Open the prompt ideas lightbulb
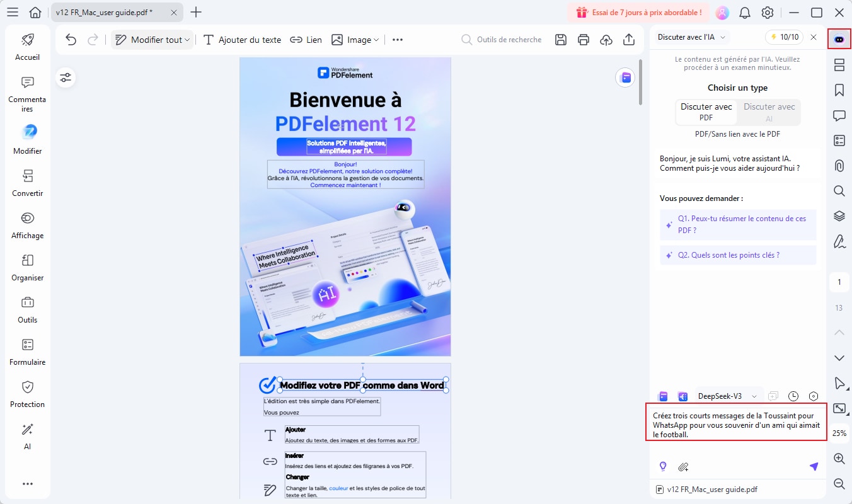852x504 pixels. pos(663,467)
